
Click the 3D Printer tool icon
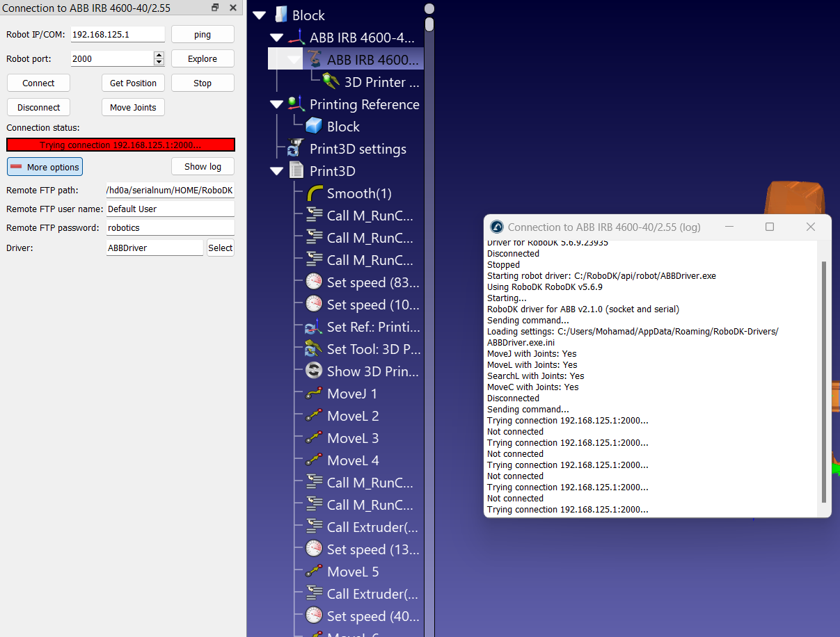click(331, 82)
